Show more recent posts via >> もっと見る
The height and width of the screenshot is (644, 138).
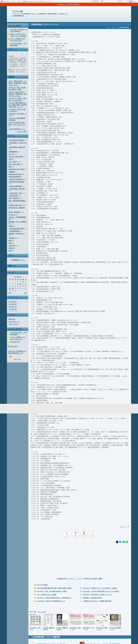22,131
